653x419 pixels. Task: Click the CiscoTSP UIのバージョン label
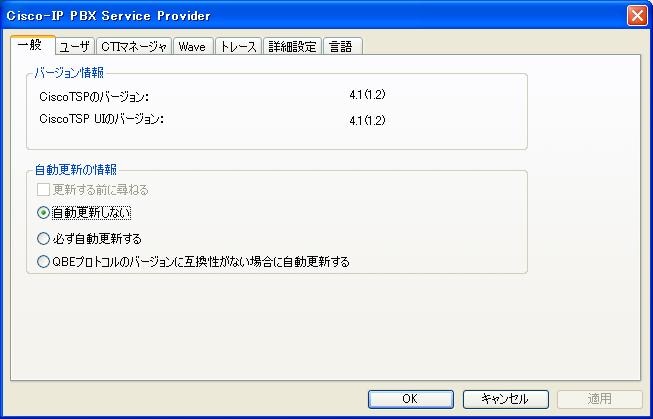click(102, 119)
